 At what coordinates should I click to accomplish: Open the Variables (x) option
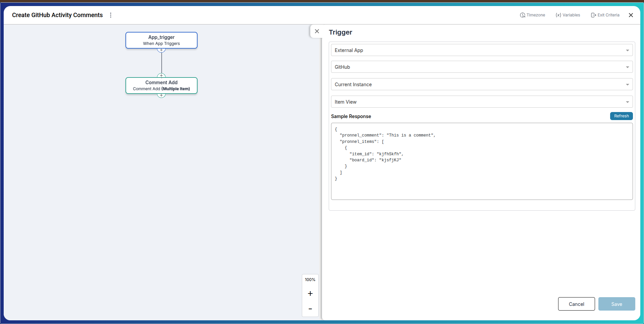point(568,15)
